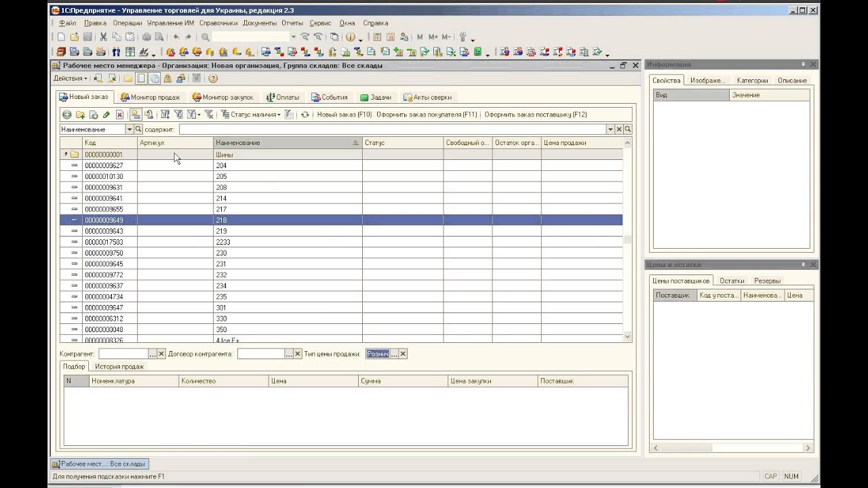Switch to Монитор продаж tab

pos(150,97)
